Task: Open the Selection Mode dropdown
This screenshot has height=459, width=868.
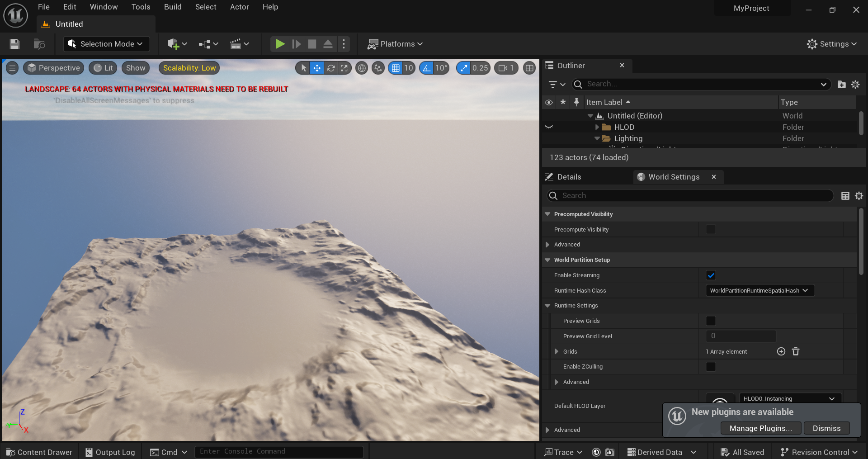Action: click(x=106, y=44)
